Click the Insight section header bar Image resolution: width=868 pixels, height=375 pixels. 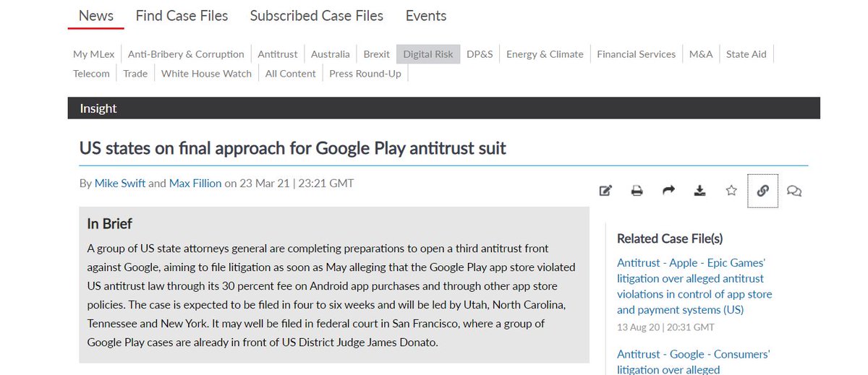tap(444, 108)
